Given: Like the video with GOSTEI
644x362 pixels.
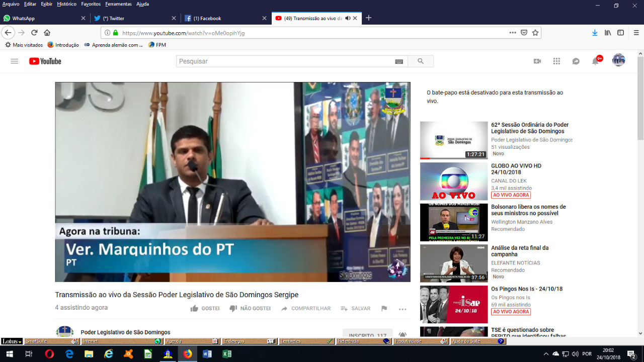Looking at the screenshot, I should click(x=205, y=309).
